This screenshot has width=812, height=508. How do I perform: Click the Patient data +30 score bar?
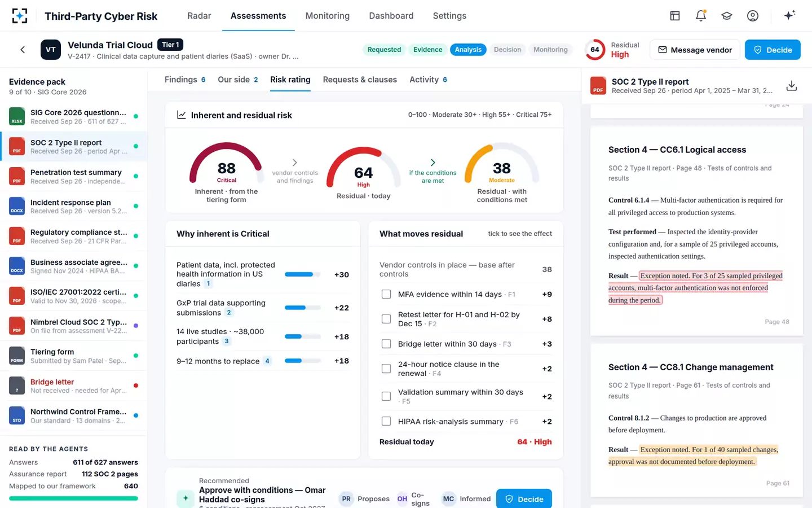click(302, 274)
